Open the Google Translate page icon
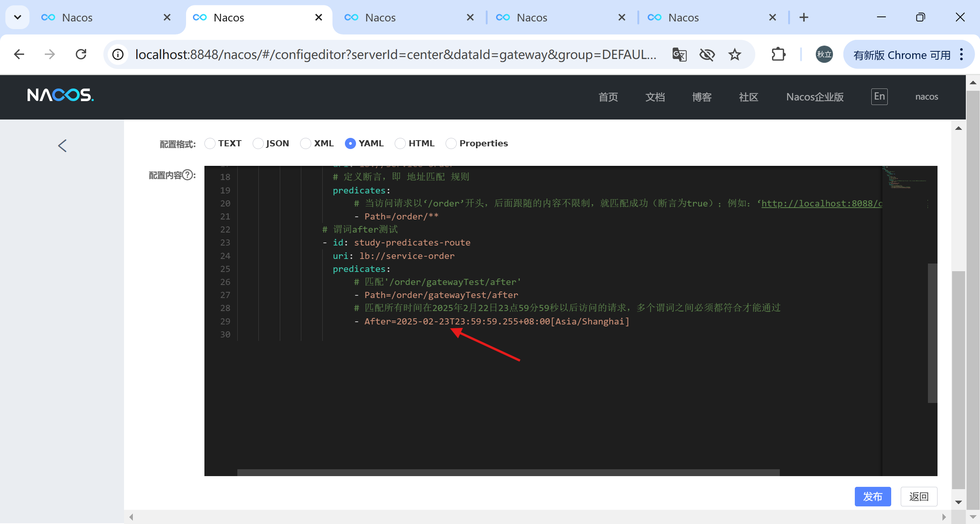Image resolution: width=980 pixels, height=524 pixels. (x=679, y=55)
